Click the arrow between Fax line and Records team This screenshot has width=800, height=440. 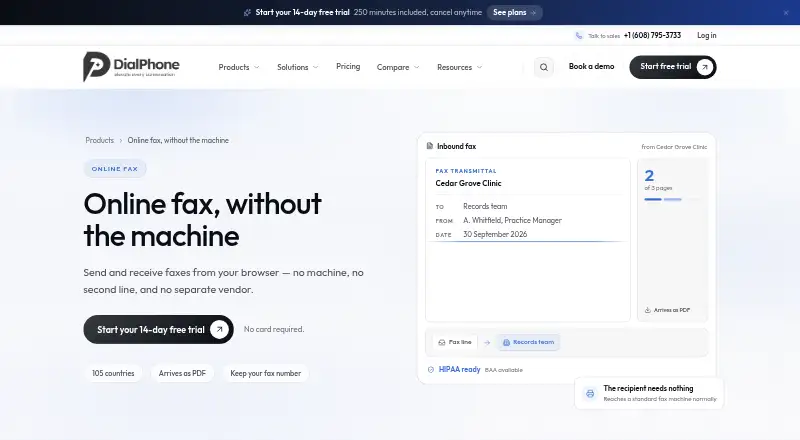click(487, 343)
